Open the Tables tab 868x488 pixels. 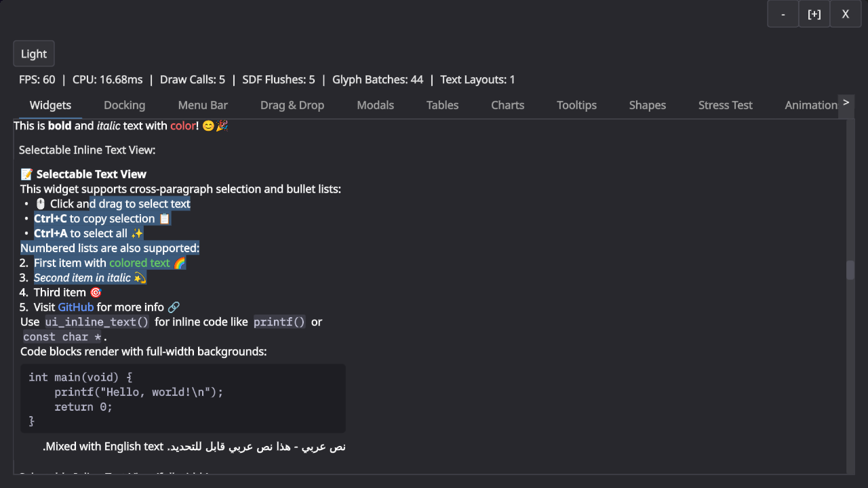pyautogui.click(x=442, y=105)
